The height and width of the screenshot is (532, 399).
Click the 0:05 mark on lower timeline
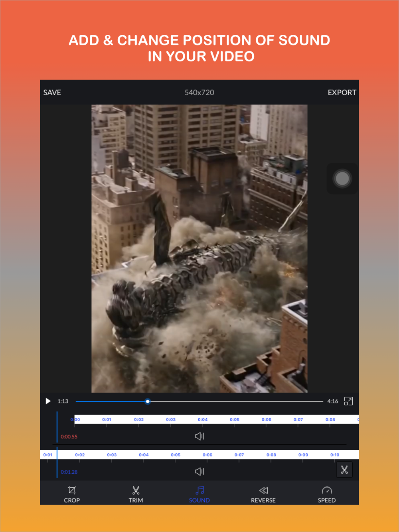coord(176,455)
